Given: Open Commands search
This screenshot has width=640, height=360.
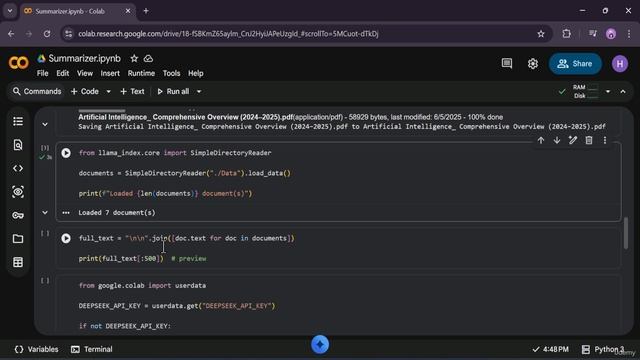Looking at the screenshot, I should pos(37,91).
